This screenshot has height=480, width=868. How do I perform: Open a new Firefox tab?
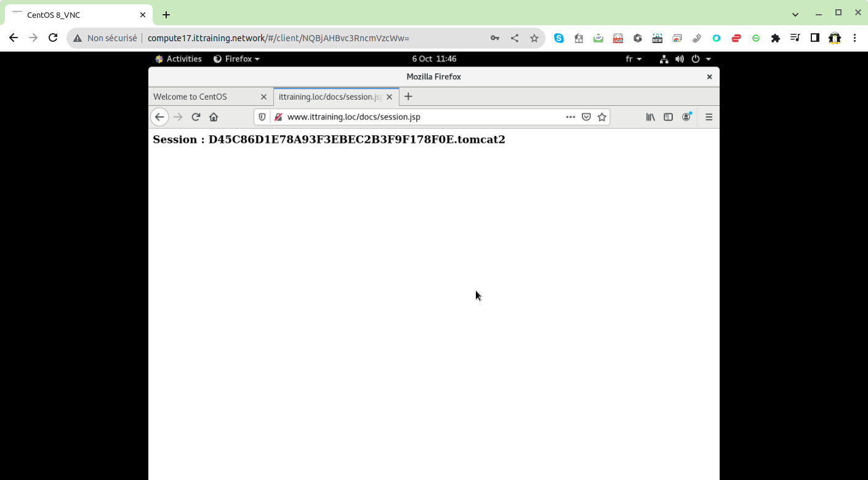pyautogui.click(x=408, y=97)
